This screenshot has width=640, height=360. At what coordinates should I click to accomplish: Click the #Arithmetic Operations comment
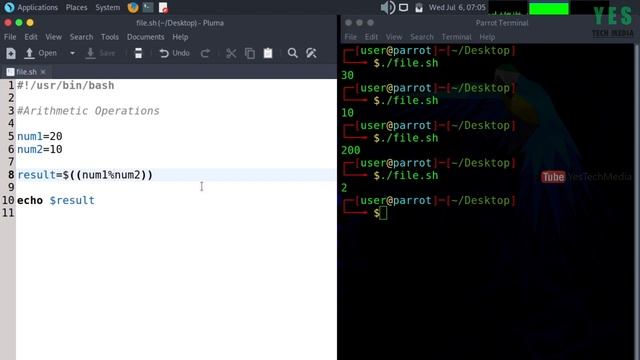click(x=88, y=111)
